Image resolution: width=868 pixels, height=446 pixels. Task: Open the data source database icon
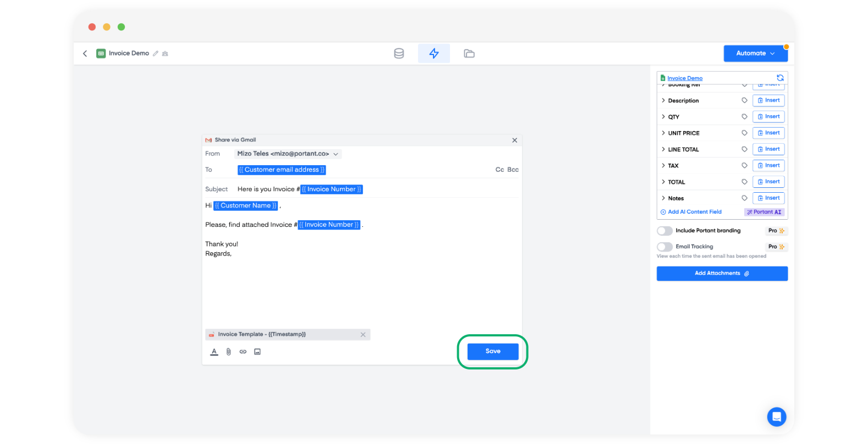click(x=399, y=53)
